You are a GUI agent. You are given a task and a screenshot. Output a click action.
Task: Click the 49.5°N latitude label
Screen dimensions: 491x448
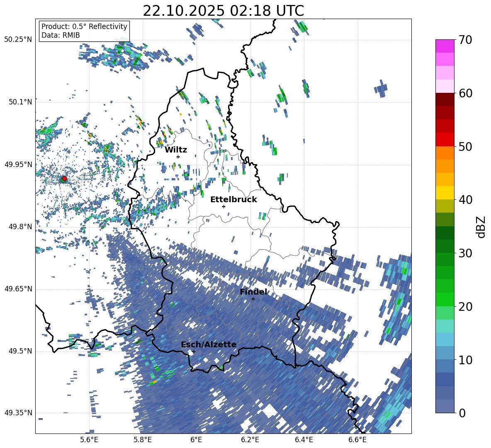click(20, 351)
